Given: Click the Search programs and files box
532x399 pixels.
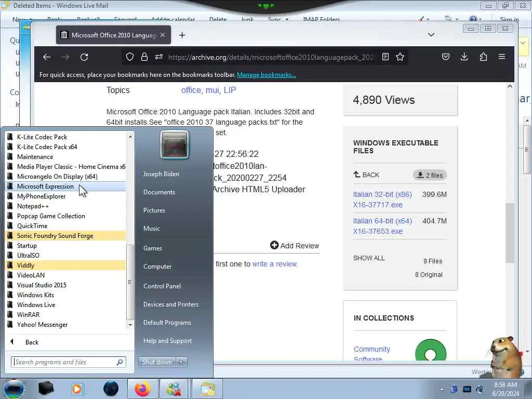Looking at the screenshot, I should click(69, 362).
